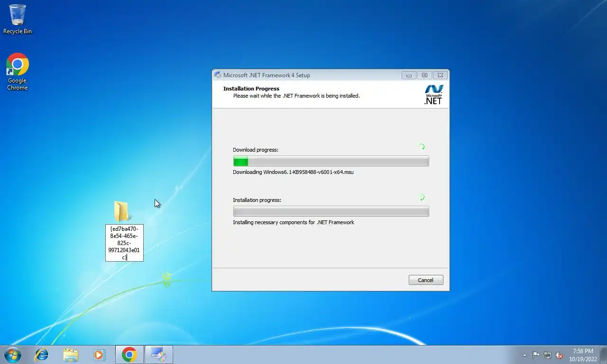Click the disabled maximize button of Setup
This screenshot has width=607, height=364.
pyautogui.click(x=424, y=75)
